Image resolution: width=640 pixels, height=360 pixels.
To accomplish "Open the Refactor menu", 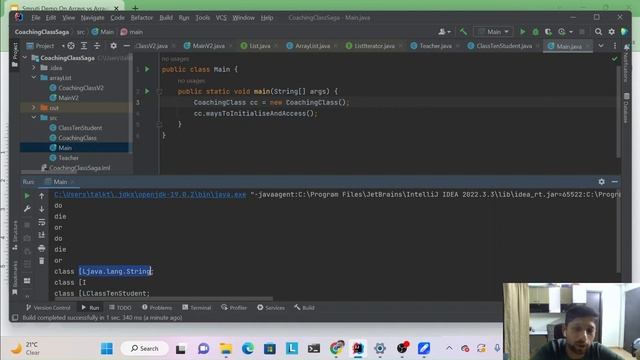I will pos(142,18).
